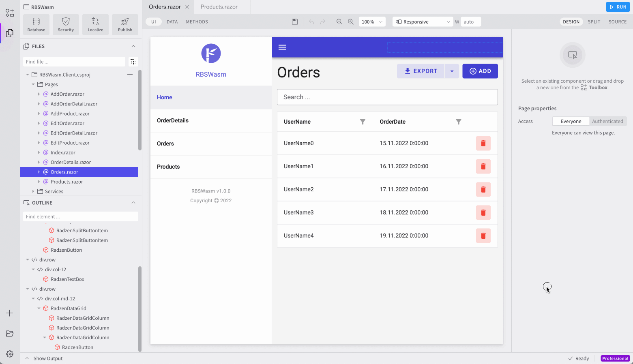Delete the UserName0 row with trash icon
This screenshot has height=364, width=633.
483,143
